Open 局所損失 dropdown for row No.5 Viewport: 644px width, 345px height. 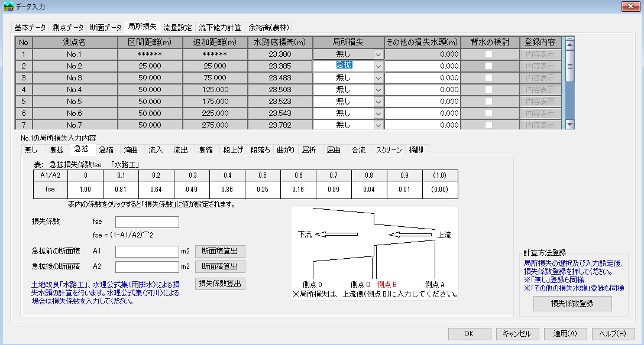coord(378,102)
